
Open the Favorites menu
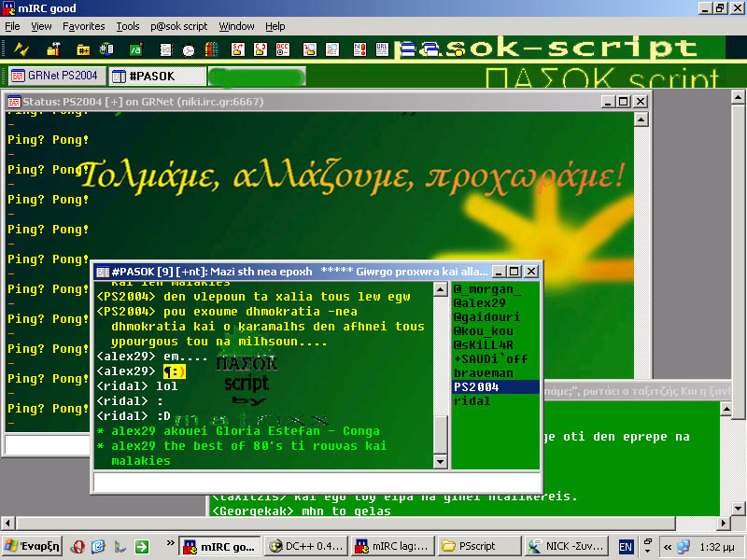tap(84, 26)
